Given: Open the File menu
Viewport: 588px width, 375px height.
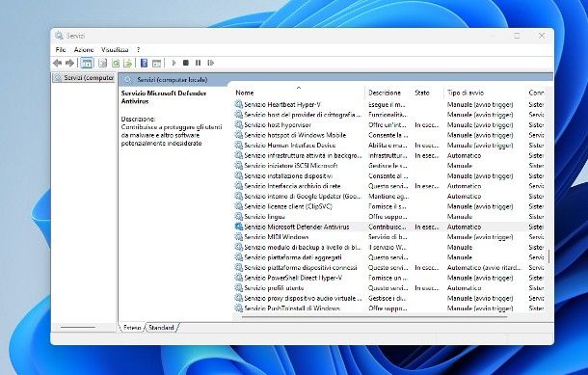Looking at the screenshot, I should coord(61,49).
